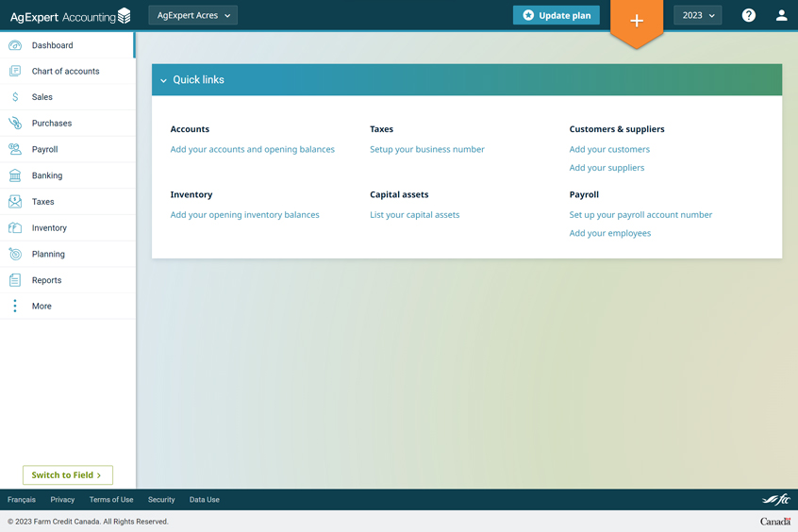Click Setup your business number link
This screenshot has height=532, width=798.
pos(427,149)
